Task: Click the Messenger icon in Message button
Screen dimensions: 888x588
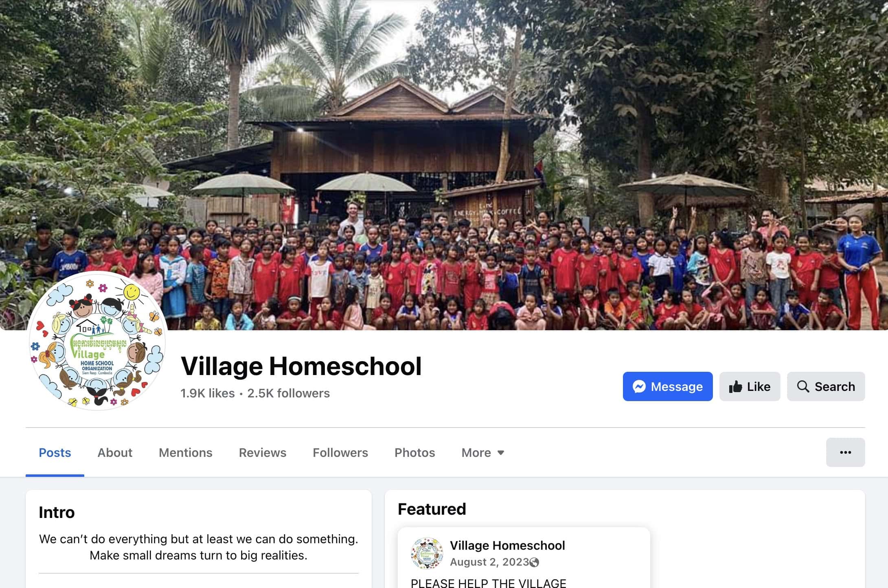Action: click(639, 386)
